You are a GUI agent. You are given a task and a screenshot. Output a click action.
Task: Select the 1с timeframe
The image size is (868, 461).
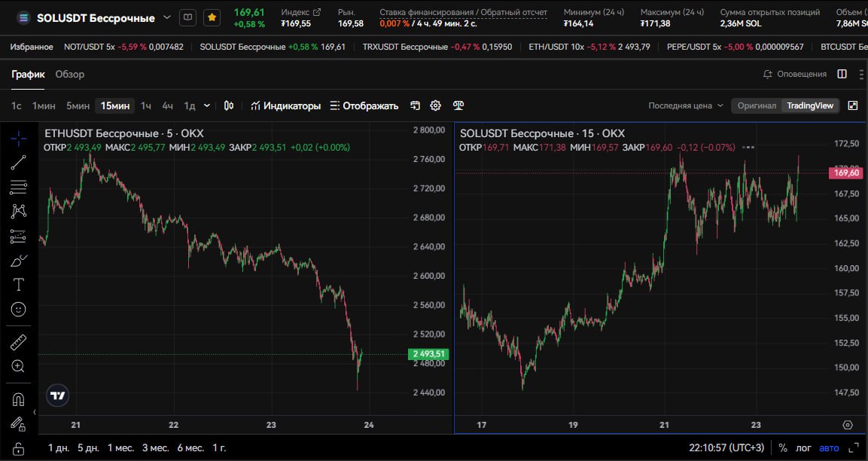tap(17, 105)
